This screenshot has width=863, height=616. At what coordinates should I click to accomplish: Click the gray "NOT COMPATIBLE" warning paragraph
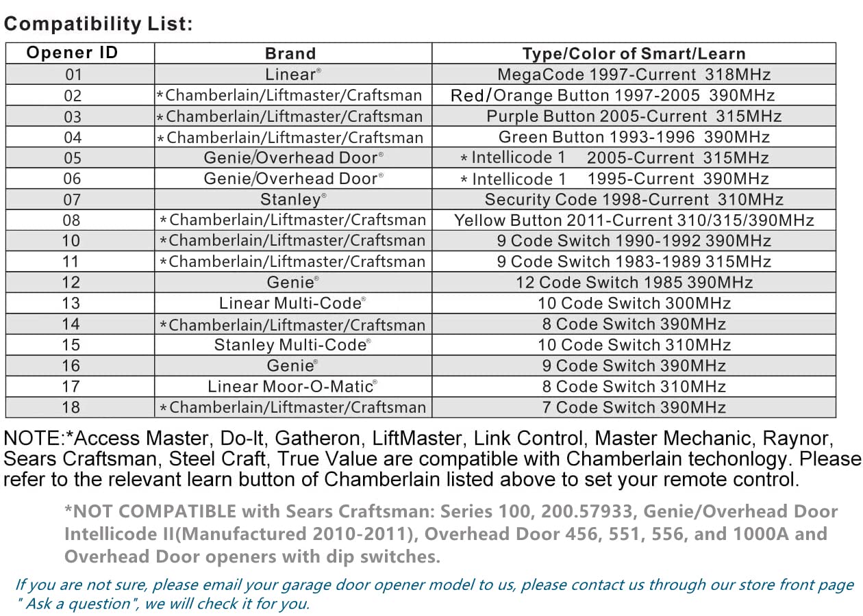point(445,534)
